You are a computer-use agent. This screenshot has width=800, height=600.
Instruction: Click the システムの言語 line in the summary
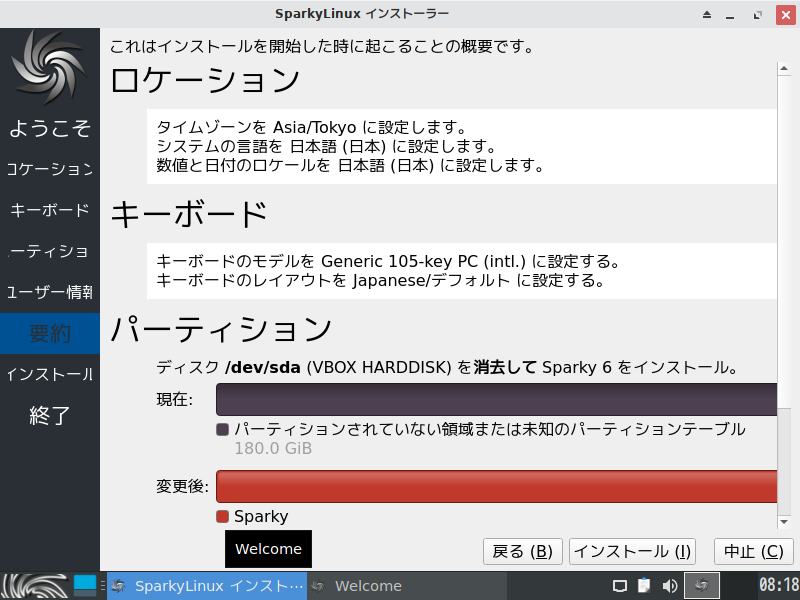click(327, 146)
